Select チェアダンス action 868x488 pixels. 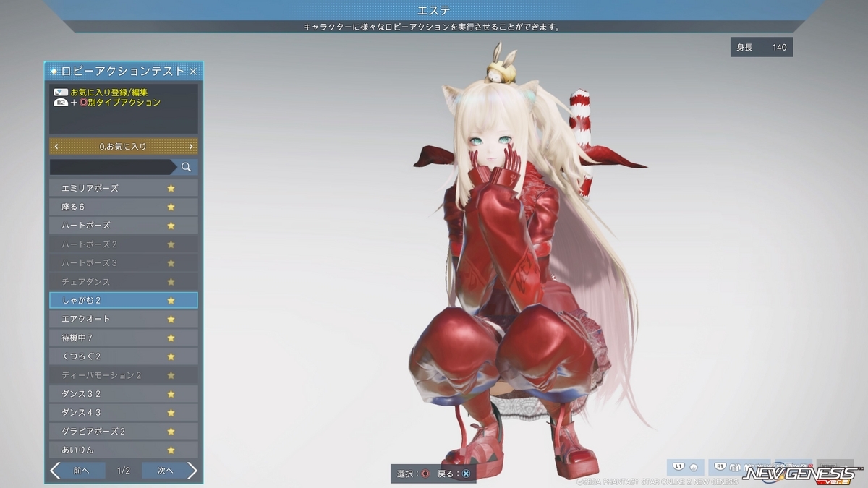click(x=124, y=282)
